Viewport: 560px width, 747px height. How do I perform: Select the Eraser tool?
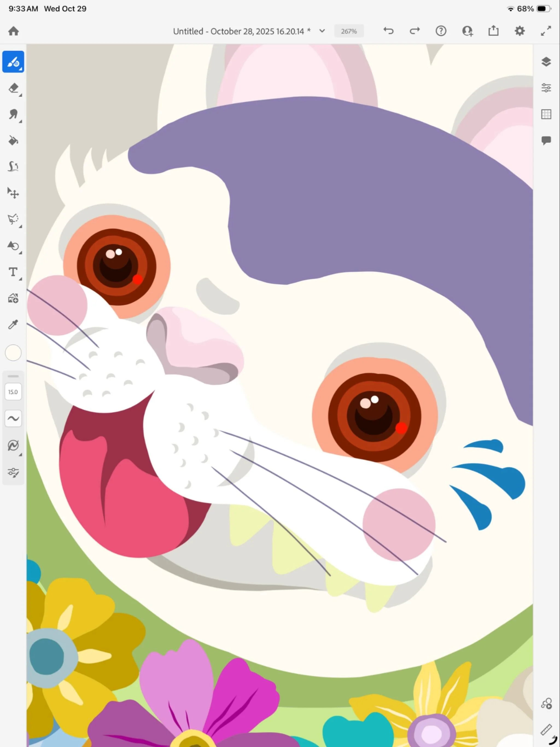[13, 89]
